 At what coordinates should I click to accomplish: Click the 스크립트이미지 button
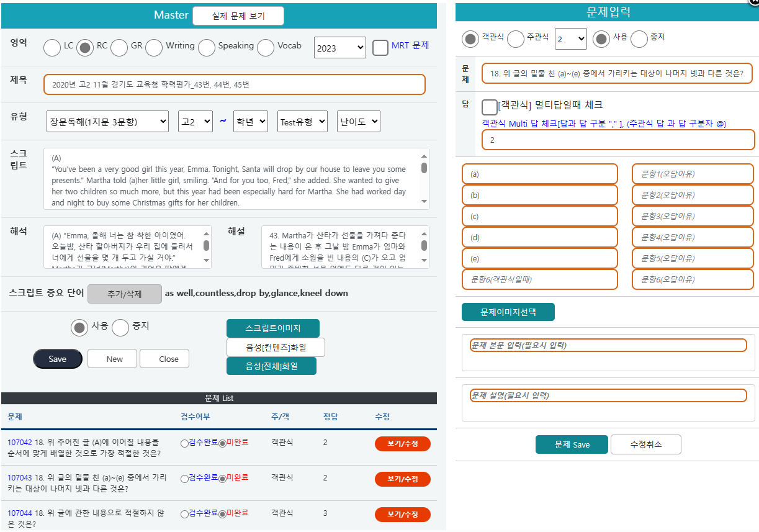tap(272, 328)
